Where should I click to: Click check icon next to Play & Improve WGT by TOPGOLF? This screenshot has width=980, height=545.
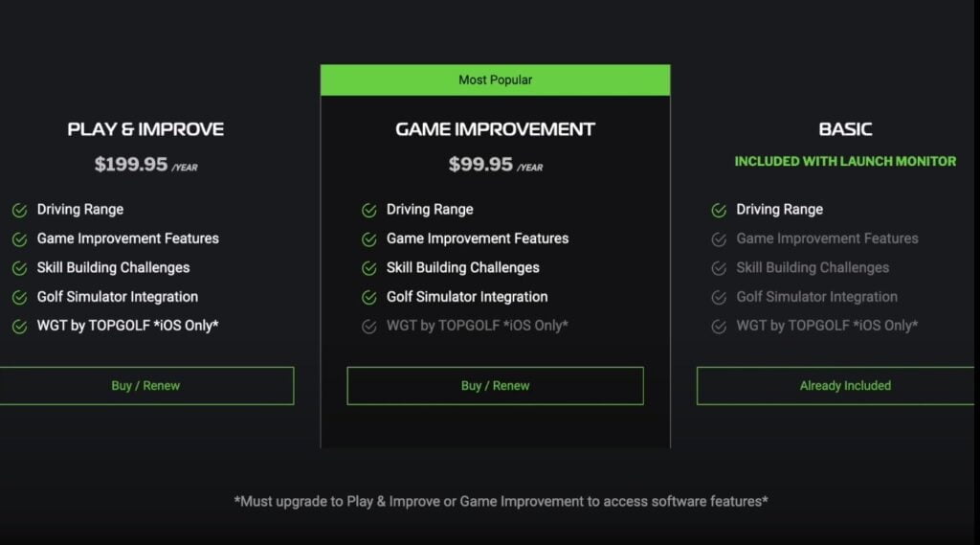click(19, 327)
